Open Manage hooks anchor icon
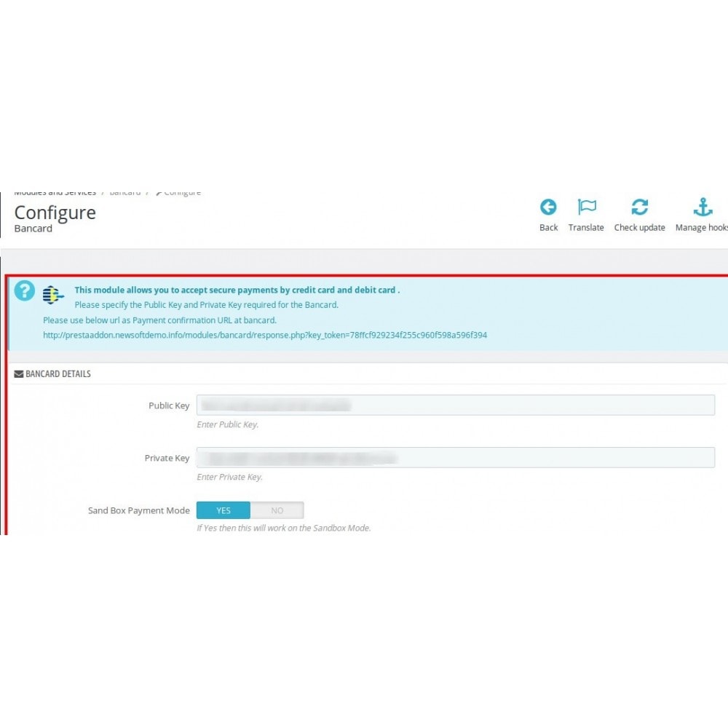 (x=703, y=207)
